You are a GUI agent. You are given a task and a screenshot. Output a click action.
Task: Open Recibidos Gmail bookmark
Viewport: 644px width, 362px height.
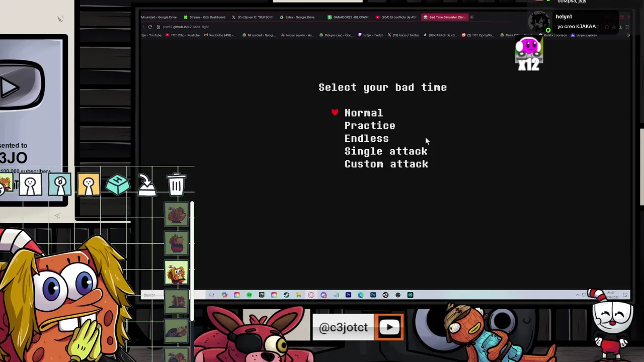(220, 35)
